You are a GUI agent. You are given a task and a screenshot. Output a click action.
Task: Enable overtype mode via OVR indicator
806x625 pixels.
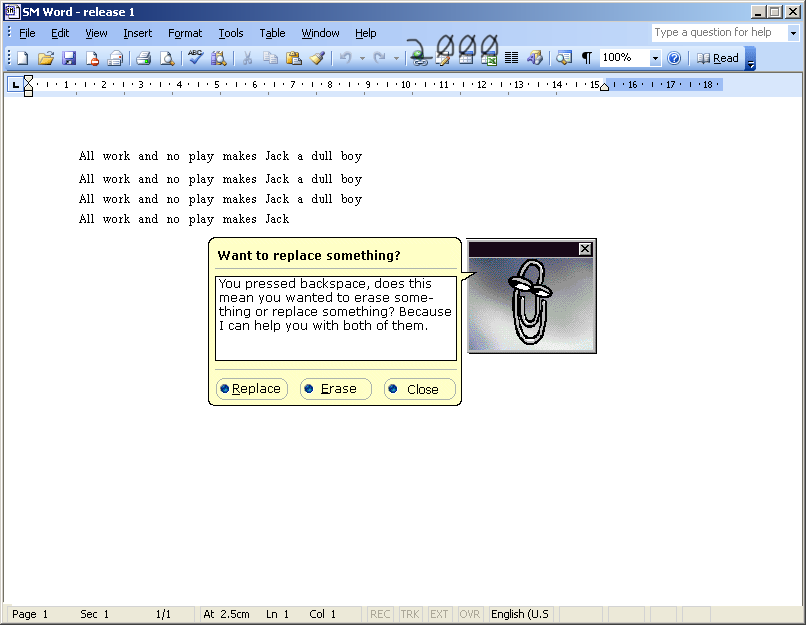click(x=469, y=614)
